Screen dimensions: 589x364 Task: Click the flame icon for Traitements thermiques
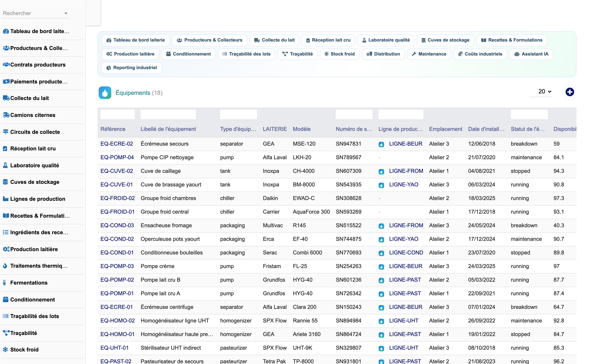(5, 266)
